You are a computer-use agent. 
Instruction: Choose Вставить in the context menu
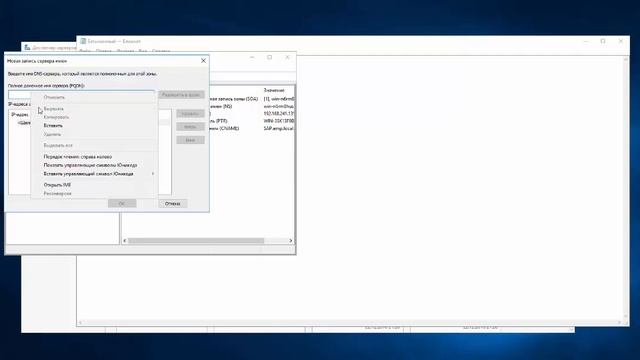click(53, 126)
